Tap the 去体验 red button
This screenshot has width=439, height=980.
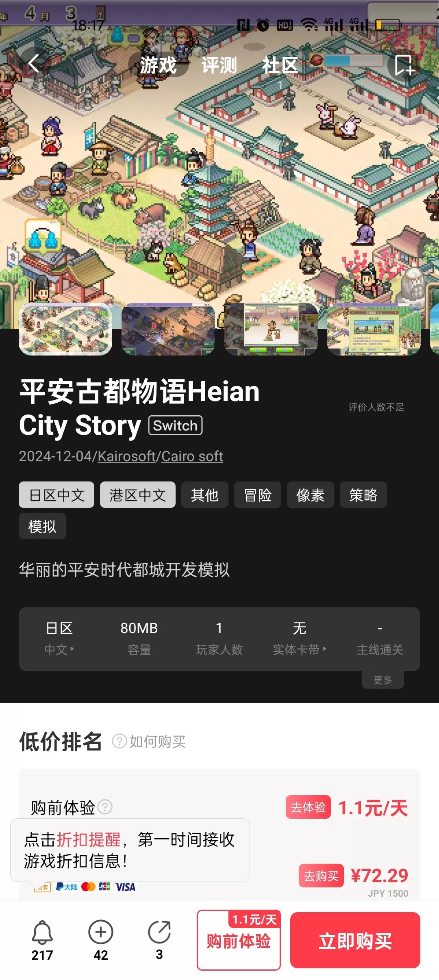pos(308,807)
